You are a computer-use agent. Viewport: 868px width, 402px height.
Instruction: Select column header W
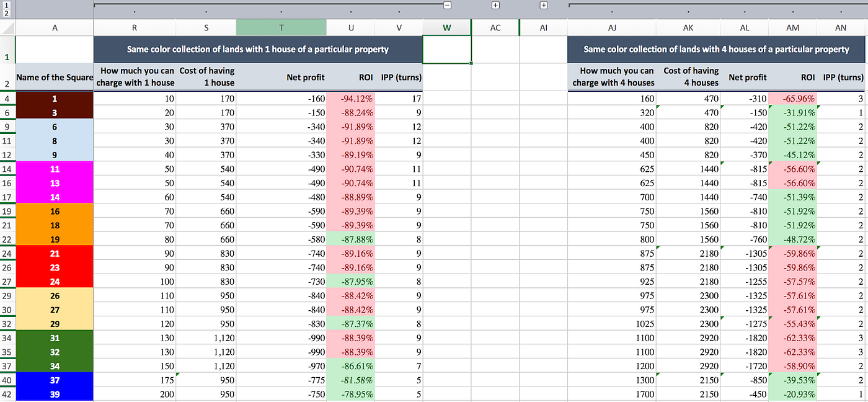(x=447, y=27)
